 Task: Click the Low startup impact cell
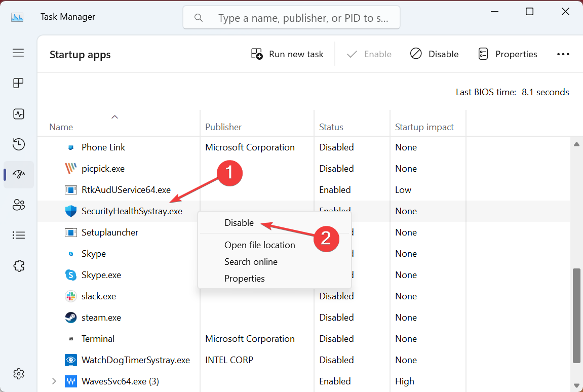pyautogui.click(x=403, y=190)
